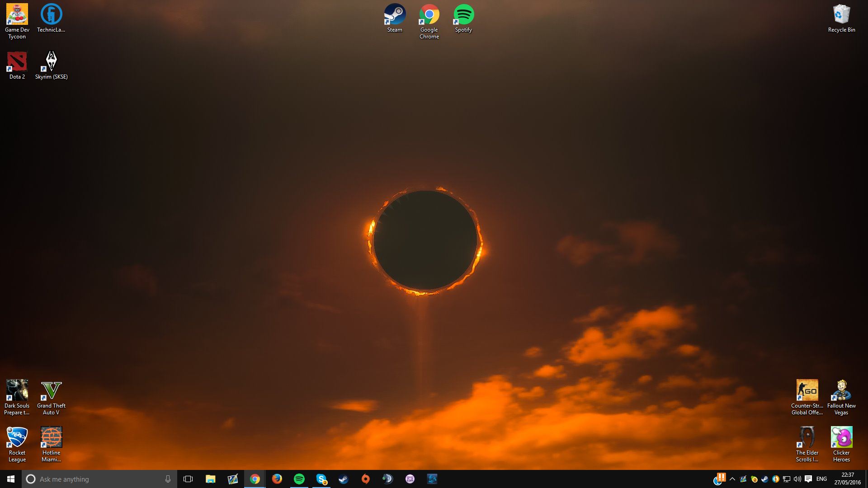Open the ENG input language selector
This screenshot has height=488, width=868.
(x=821, y=479)
